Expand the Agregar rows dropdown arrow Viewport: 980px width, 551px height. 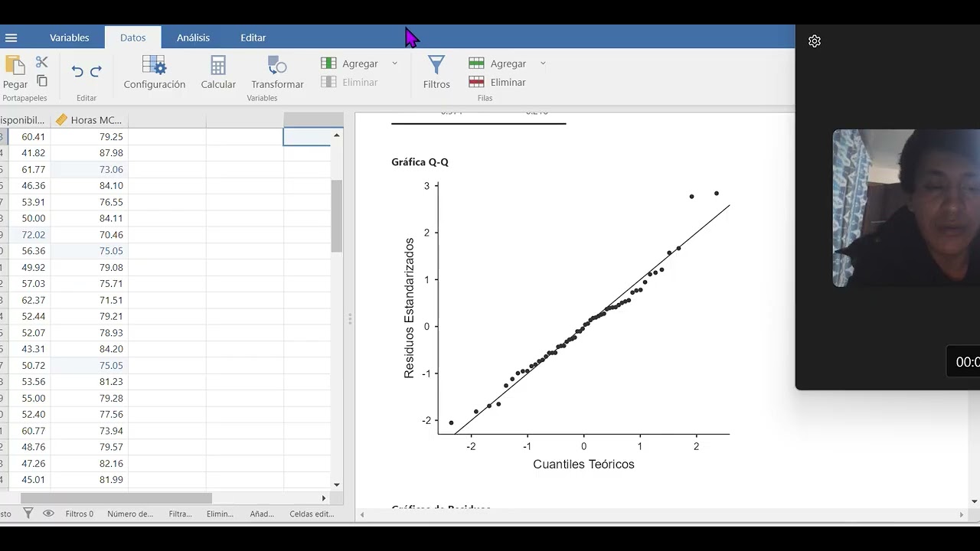click(543, 64)
